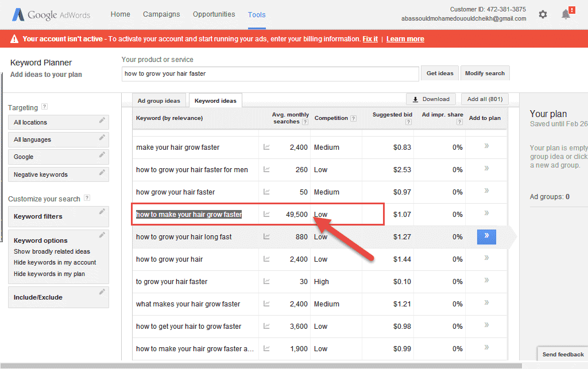588x369 pixels.
Task: Expand Keyword filters panel
Action: coord(59,216)
